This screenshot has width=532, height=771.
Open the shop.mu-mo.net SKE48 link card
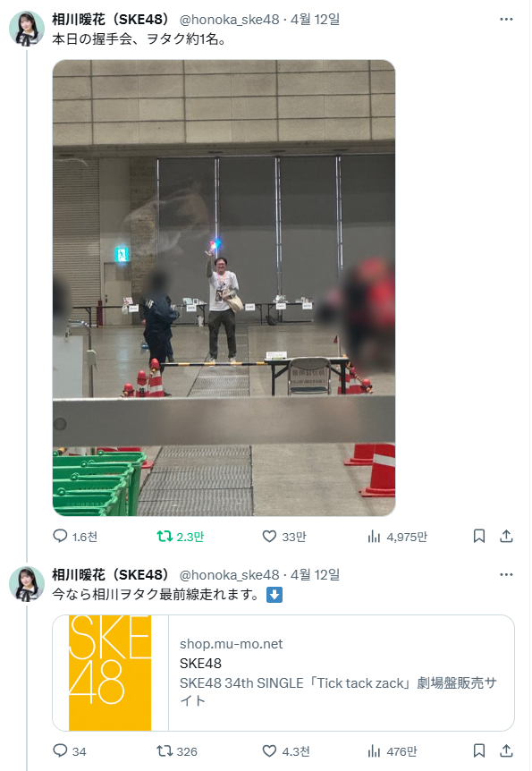[x=283, y=673]
